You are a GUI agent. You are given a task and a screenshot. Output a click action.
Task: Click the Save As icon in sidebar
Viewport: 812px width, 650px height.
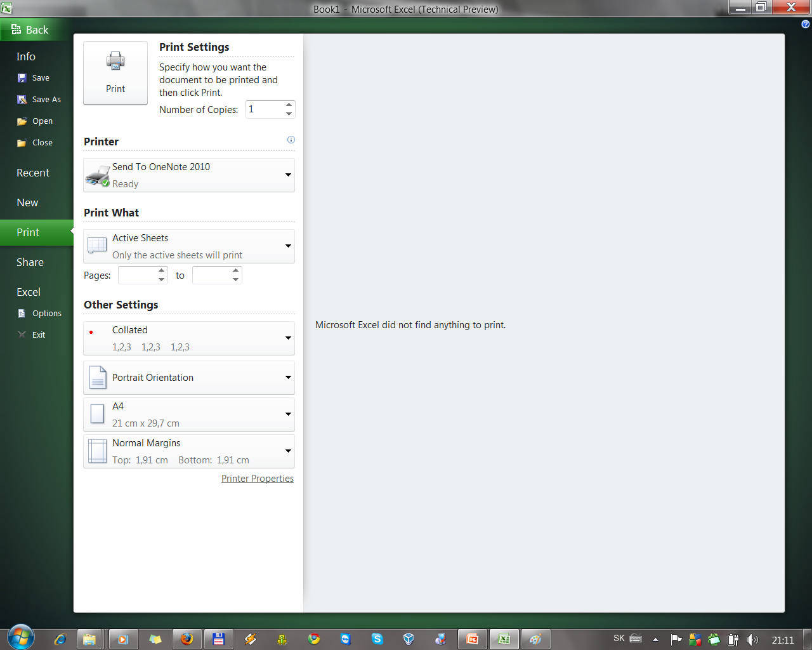(x=22, y=100)
